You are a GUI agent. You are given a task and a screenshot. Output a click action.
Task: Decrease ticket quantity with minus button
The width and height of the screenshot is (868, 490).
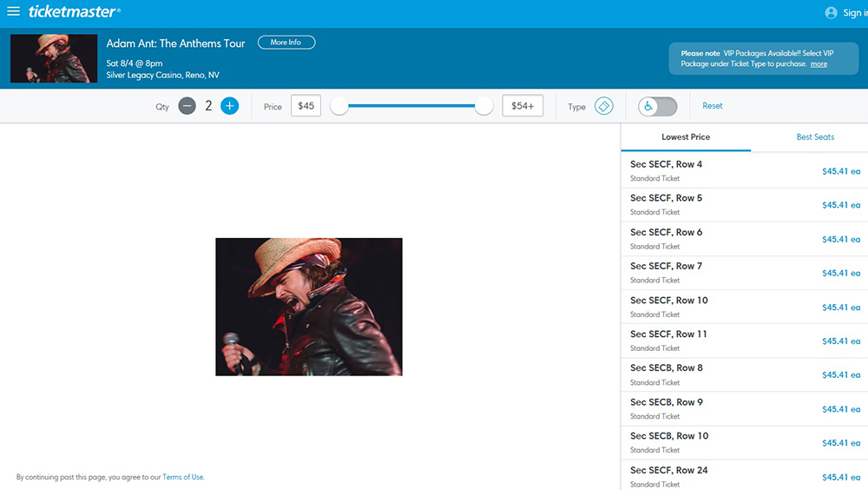coord(187,106)
